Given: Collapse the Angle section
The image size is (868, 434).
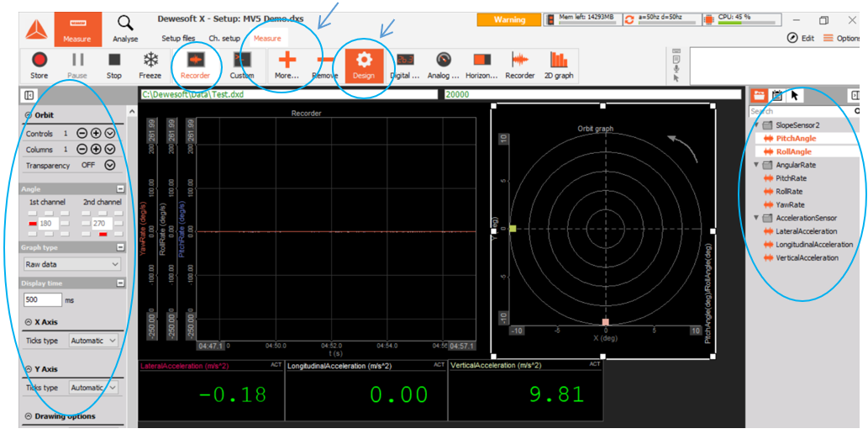Looking at the screenshot, I should [120, 189].
